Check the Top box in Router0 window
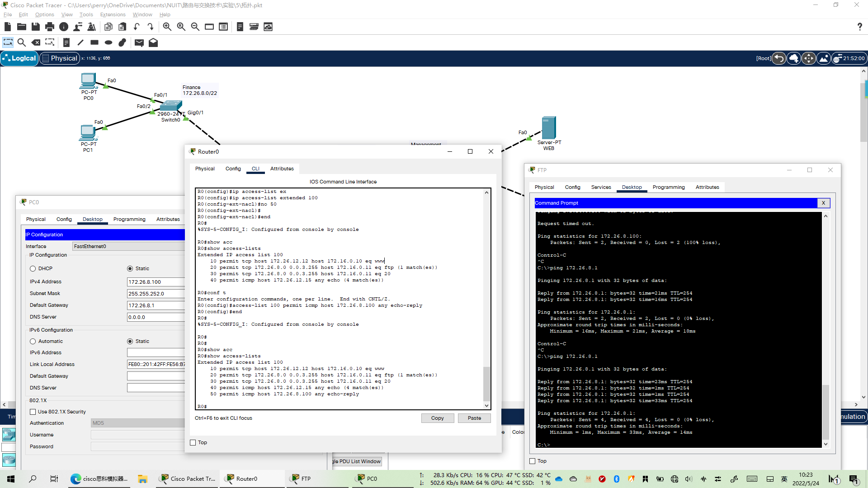Image resolution: width=868 pixels, height=488 pixels. tap(193, 442)
